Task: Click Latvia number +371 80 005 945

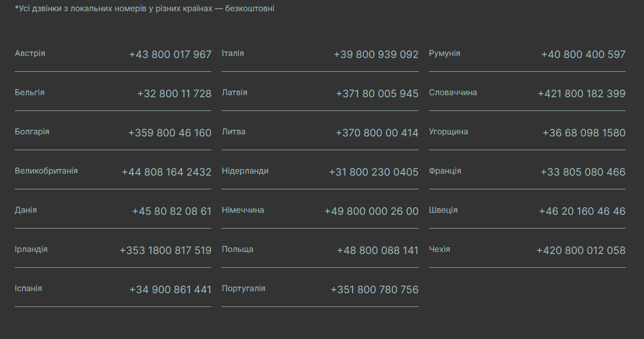Action: click(x=377, y=94)
